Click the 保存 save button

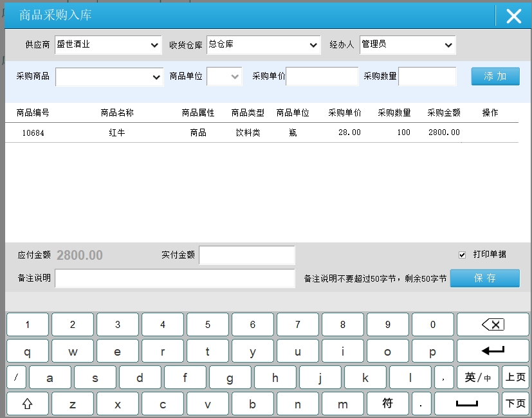point(484,278)
